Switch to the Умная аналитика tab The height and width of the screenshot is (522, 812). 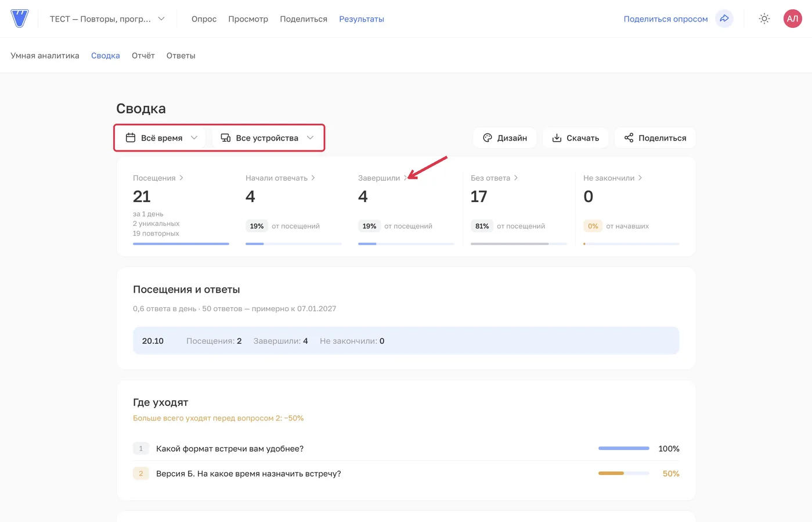[45, 56]
